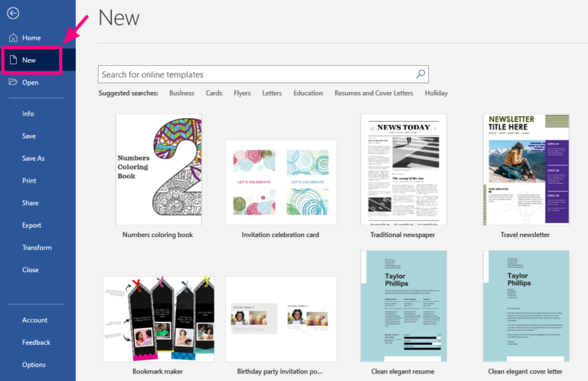Click the 'Invitation celebration card' caption
This screenshot has width=588, height=381.
pos(280,235)
